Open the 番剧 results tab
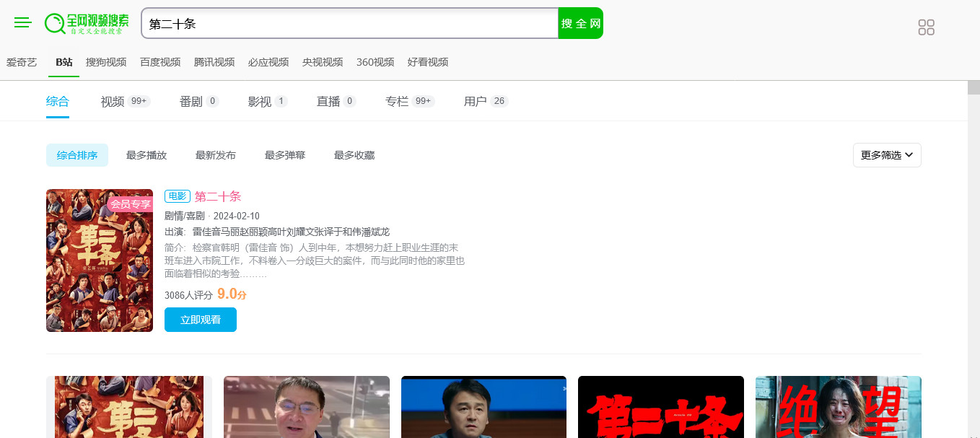The width and height of the screenshot is (980, 438). pos(199,101)
